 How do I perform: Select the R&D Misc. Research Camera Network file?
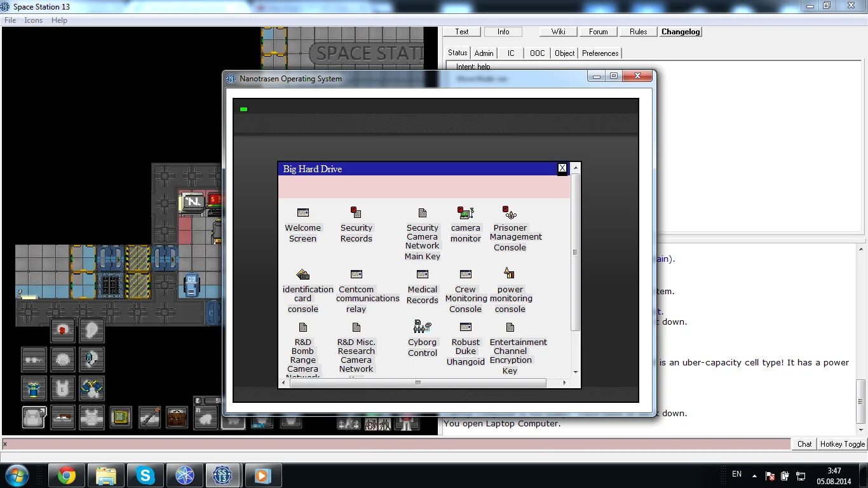click(x=356, y=327)
